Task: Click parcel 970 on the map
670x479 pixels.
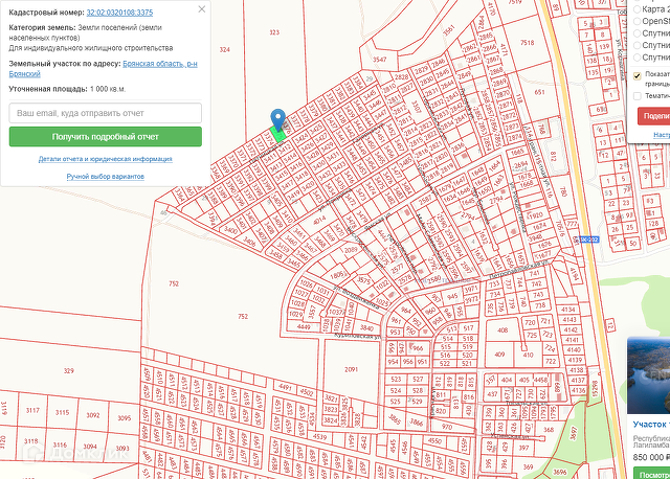Action: 447,427
